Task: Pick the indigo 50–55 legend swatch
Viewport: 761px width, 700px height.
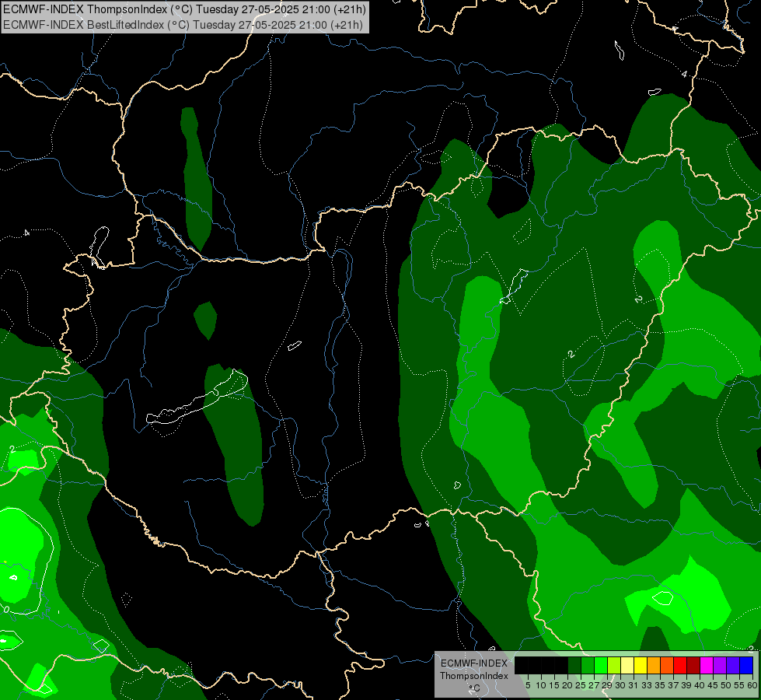Action: point(734,665)
